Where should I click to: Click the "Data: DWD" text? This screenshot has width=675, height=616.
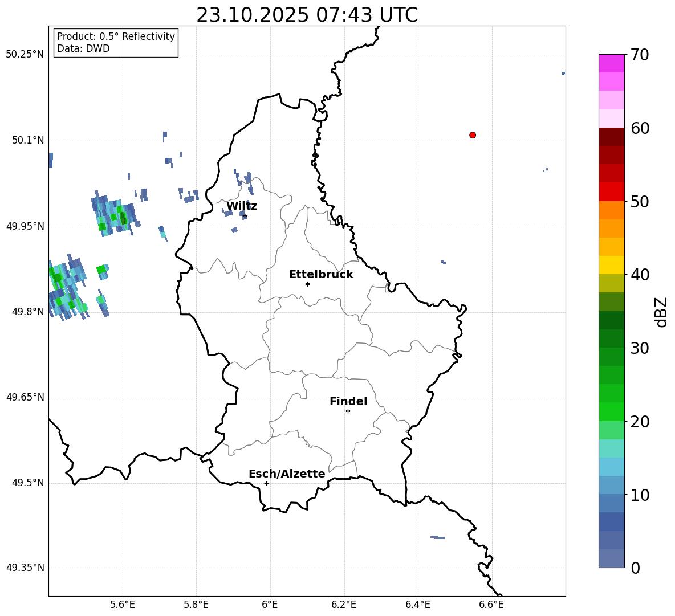[x=83, y=48]
